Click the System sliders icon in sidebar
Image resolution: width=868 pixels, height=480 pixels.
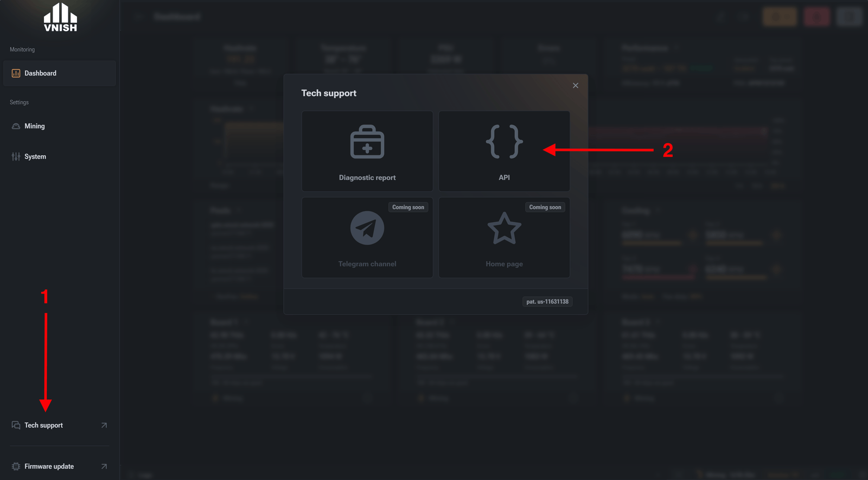tap(16, 157)
